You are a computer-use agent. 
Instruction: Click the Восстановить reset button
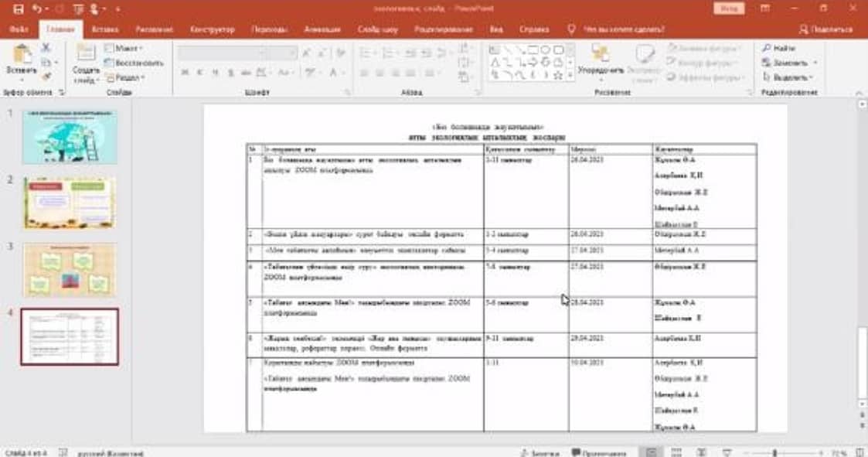click(x=134, y=63)
